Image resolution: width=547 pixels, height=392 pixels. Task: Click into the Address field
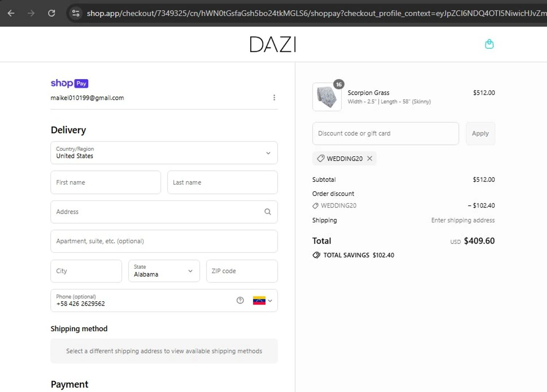164,212
